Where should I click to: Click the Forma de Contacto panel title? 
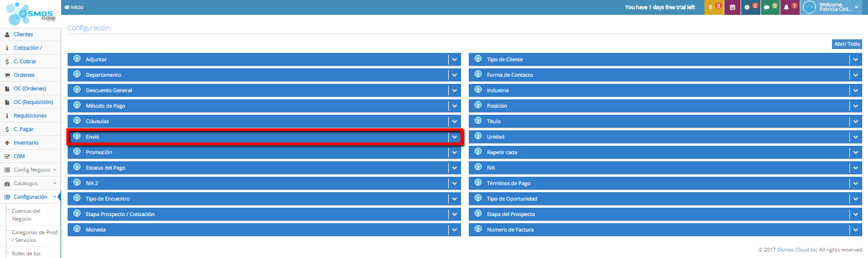[510, 75]
